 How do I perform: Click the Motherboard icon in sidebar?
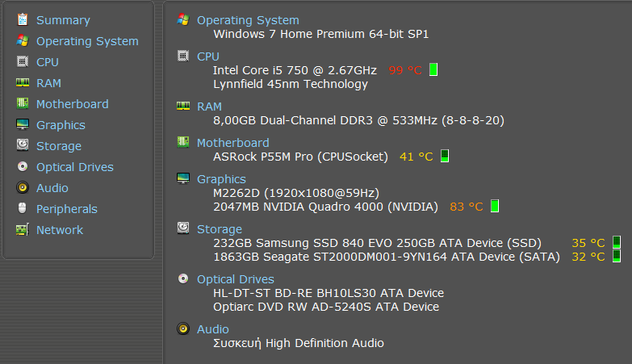(23, 103)
